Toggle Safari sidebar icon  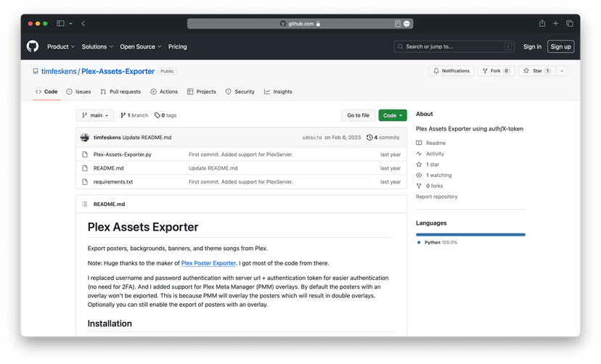(60, 23)
